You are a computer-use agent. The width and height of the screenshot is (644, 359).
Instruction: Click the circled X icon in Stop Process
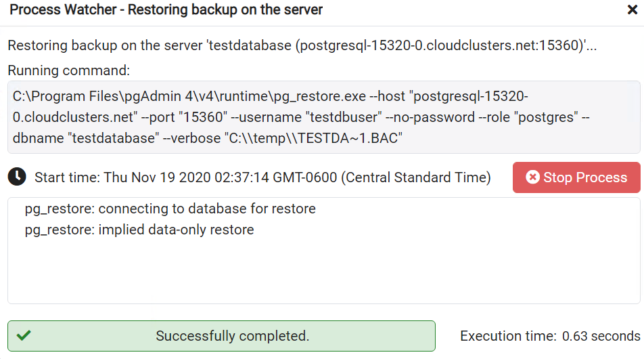click(532, 177)
